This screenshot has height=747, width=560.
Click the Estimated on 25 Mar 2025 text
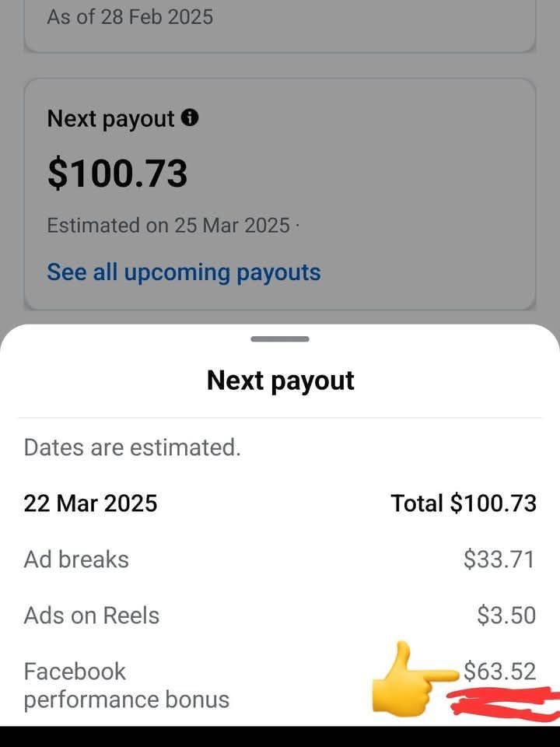click(168, 226)
